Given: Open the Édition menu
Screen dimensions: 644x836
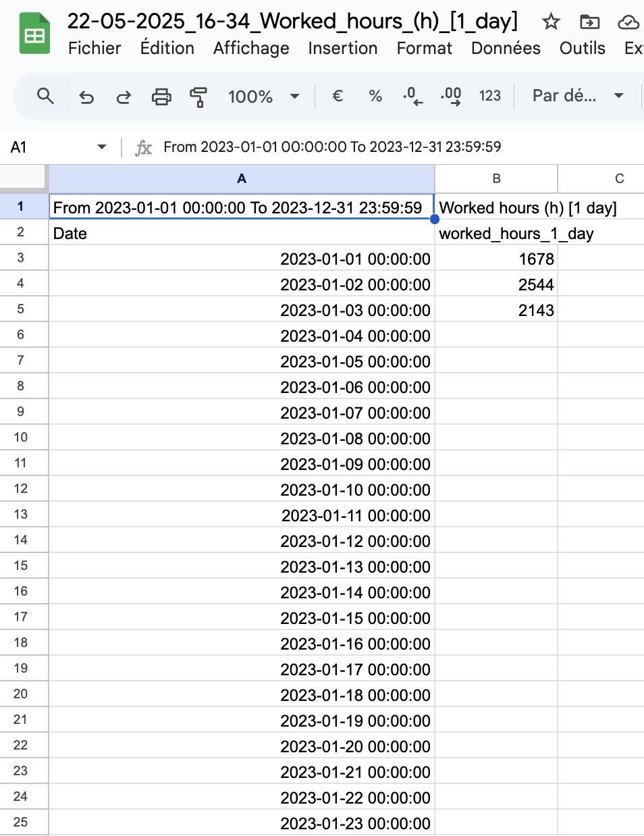Looking at the screenshot, I should point(167,48).
